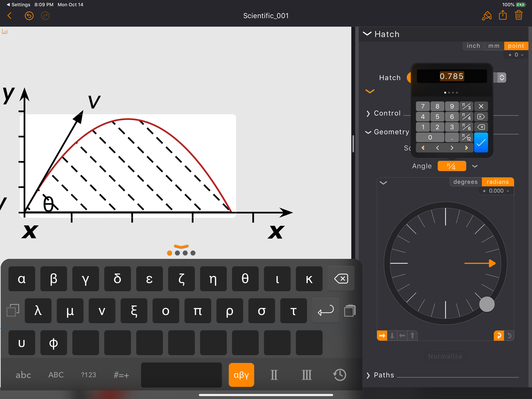Screen dimensions: 532x399
Task: Collapse the angle dial panel chevron
Action: pyautogui.click(x=383, y=183)
